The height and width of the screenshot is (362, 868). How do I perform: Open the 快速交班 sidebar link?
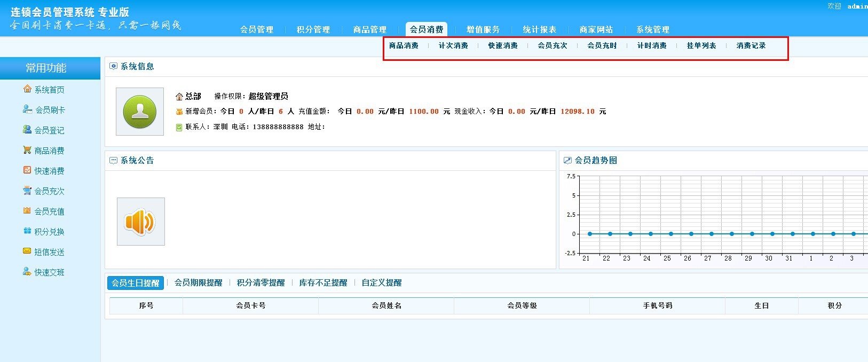50,272
